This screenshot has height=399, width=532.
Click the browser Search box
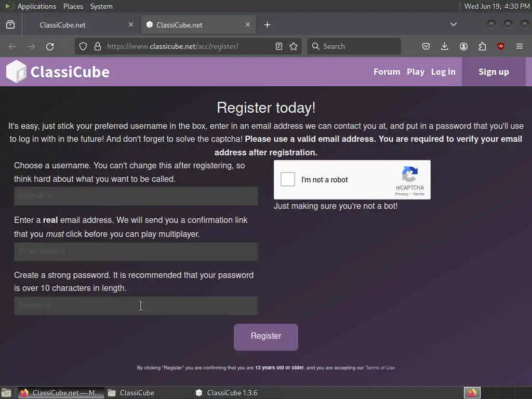pyautogui.click(x=354, y=46)
